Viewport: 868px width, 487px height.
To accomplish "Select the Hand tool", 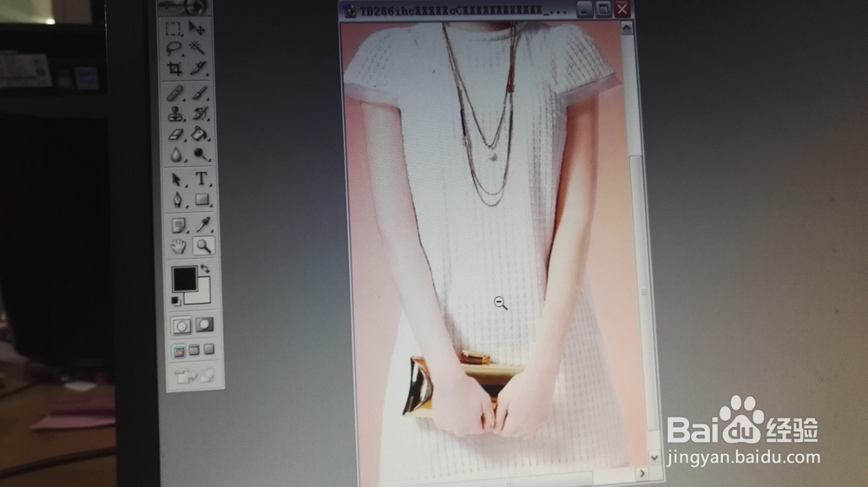I will pos(178,247).
